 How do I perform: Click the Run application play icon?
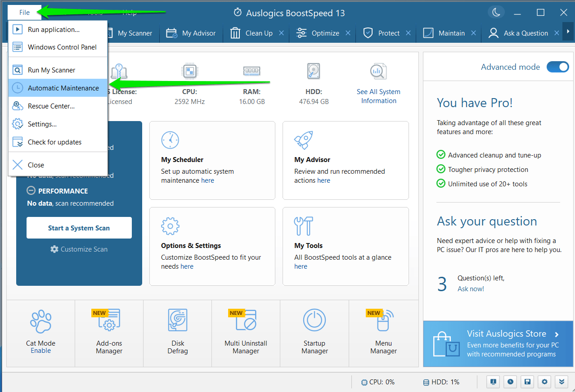(17, 30)
